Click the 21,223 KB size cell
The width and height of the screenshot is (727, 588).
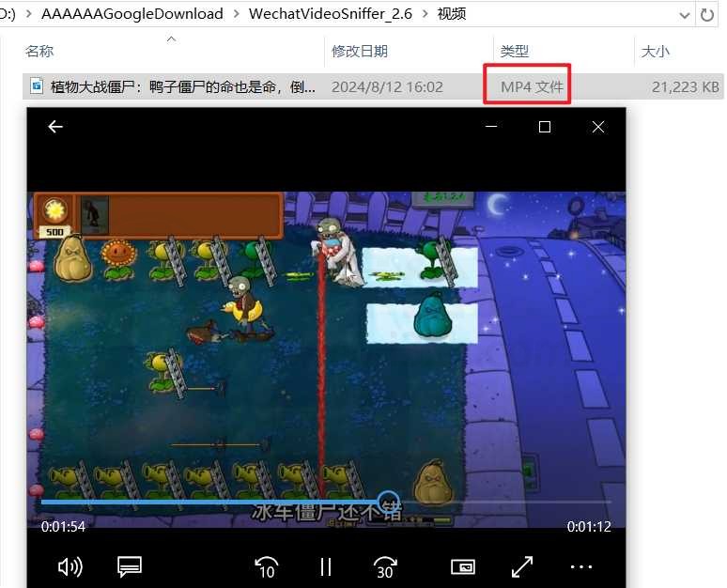686,86
